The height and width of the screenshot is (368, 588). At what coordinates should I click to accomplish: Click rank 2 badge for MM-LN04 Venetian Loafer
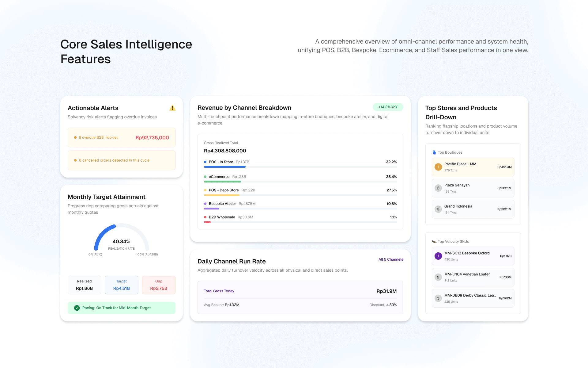point(438,277)
